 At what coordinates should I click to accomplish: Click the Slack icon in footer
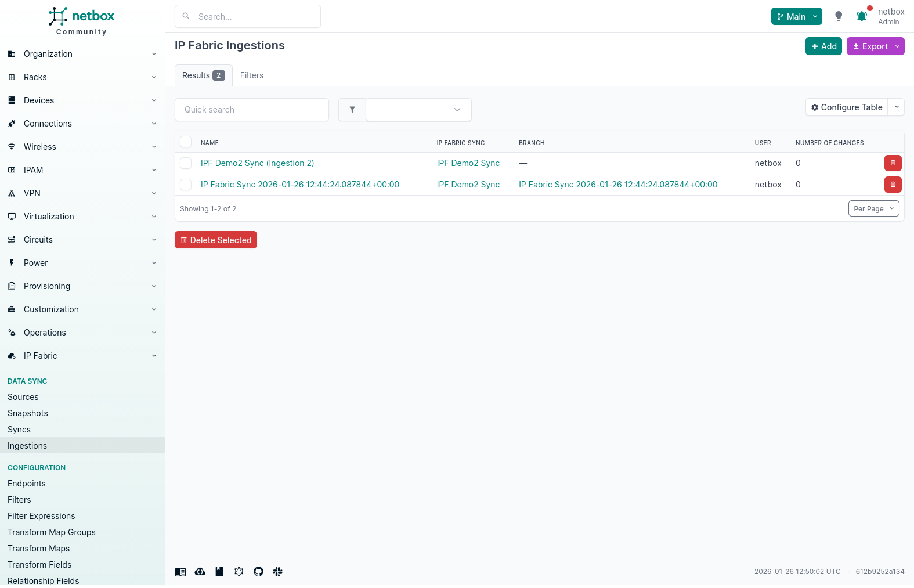click(277, 572)
